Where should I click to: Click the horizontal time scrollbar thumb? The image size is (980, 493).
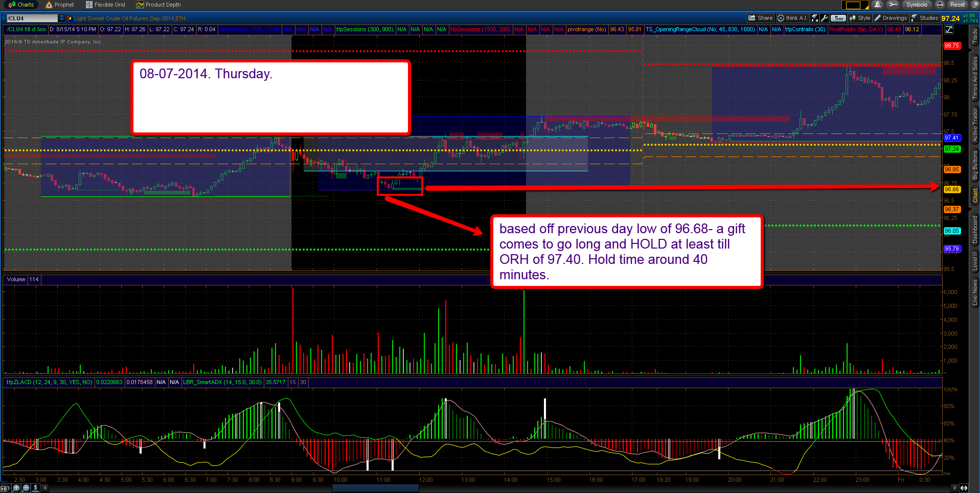coord(375,488)
